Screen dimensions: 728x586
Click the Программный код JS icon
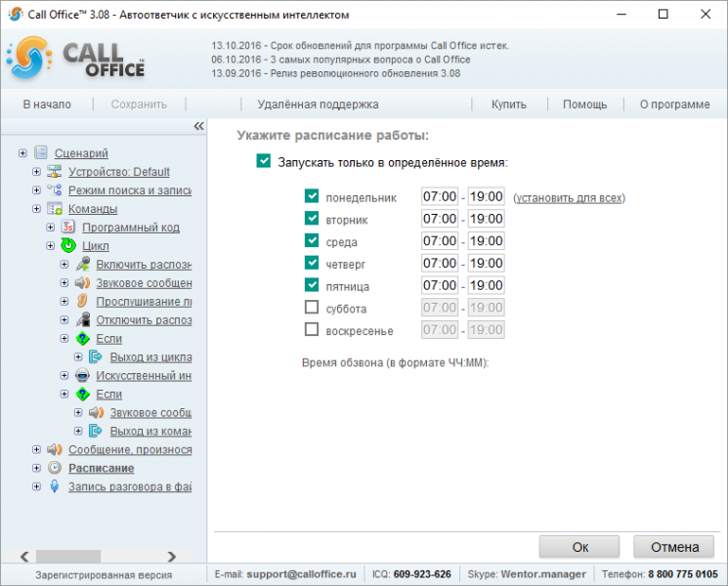[68, 227]
